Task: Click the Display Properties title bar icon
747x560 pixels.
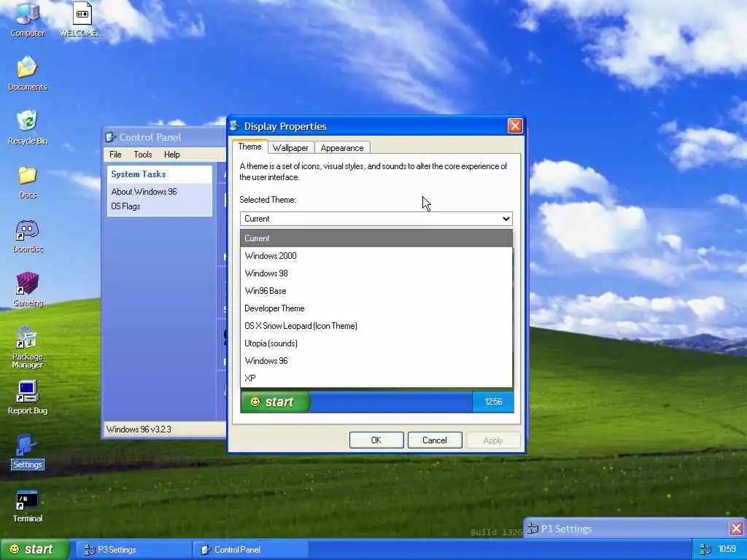Action: coord(234,125)
